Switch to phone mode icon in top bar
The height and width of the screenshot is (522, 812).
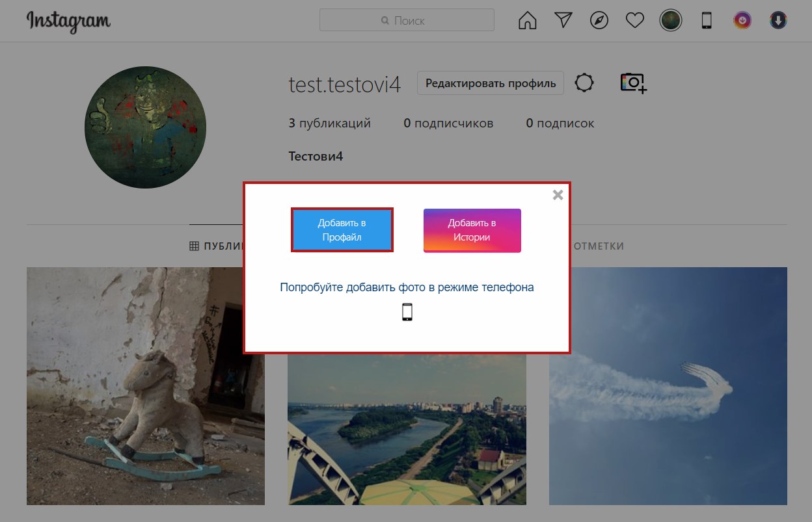click(707, 21)
